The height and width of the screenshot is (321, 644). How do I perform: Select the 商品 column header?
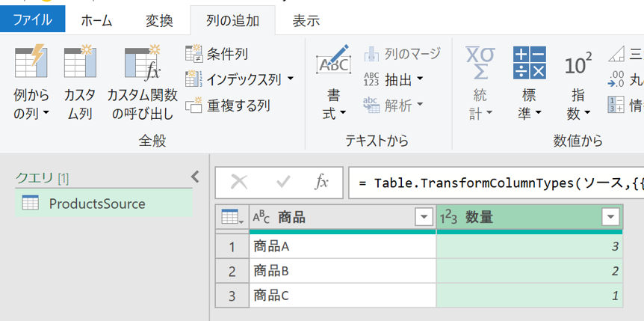click(x=342, y=217)
